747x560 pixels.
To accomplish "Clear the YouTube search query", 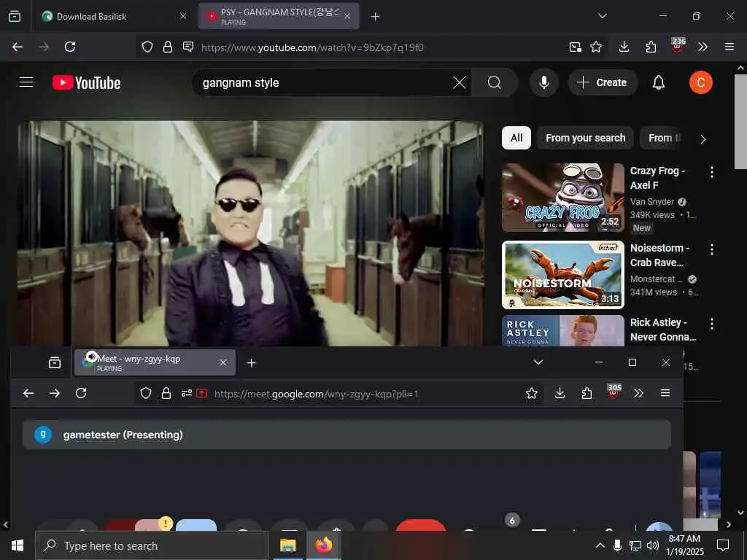I will (x=460, y=83).
